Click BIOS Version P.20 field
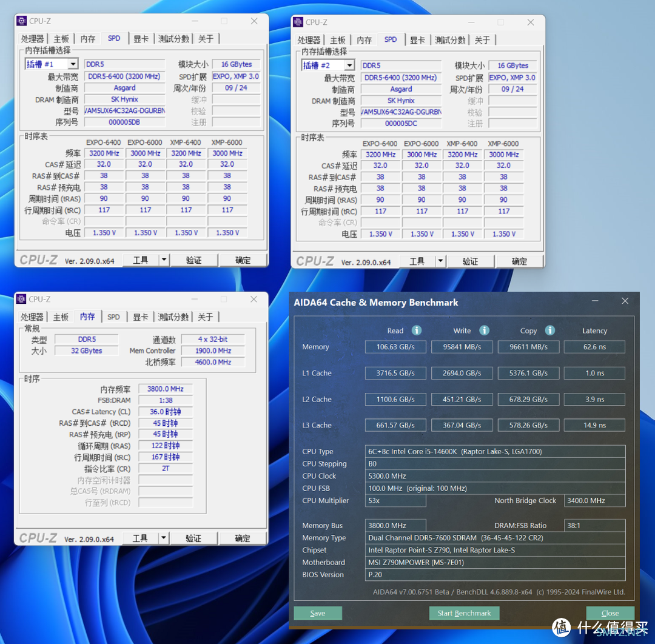Image resolution: width=655 pixels, height=644 pixels. point(495,575)
